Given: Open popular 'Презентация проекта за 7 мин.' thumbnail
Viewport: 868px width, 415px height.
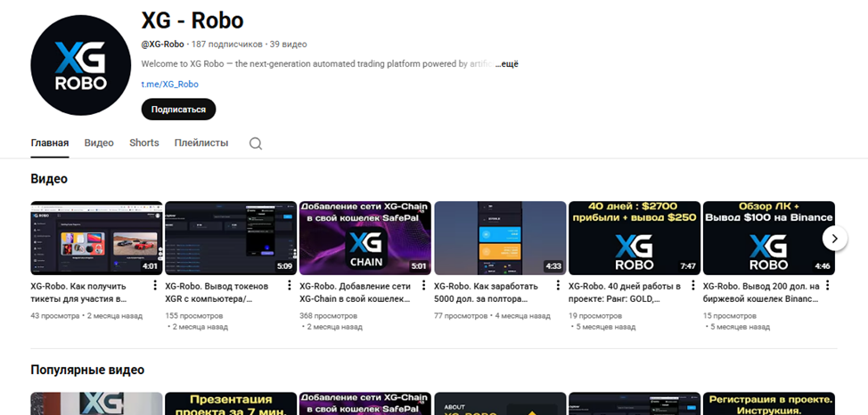Looking at the screenshot, I should (x=231, y=404).
